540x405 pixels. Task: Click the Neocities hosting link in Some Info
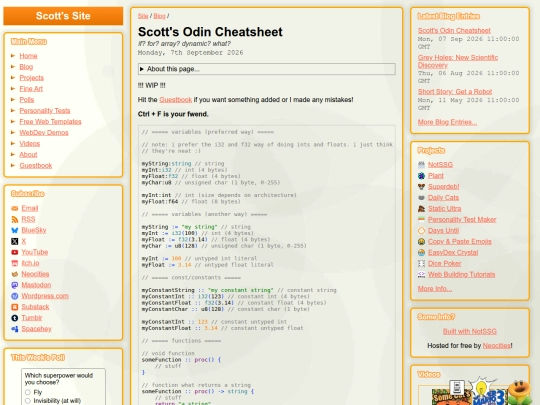pos(496,345)
